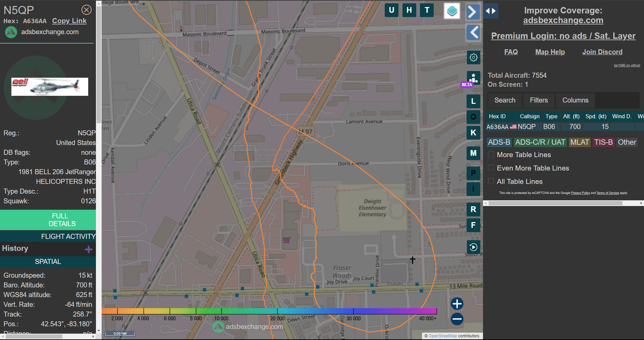The width and height of the screenshot is (644, 340).
Task: Click the F map button
Action: [473, 225]
